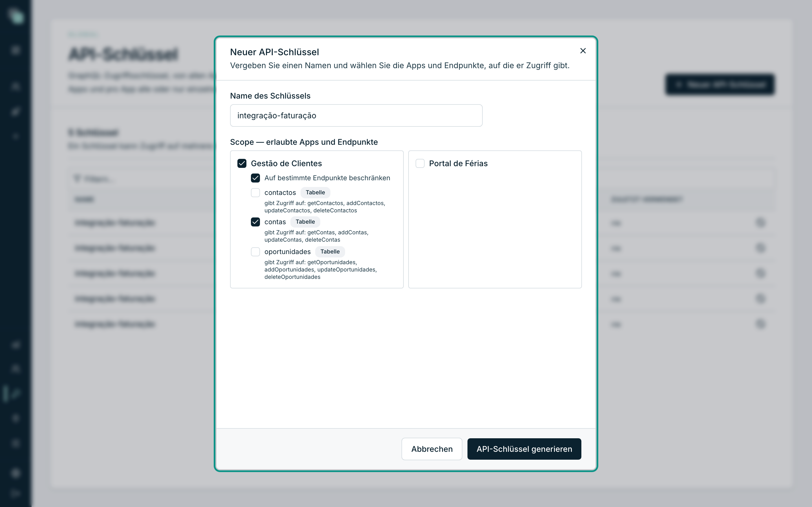Uncheck the contas endpoint checkbox
812x507 pixels.
point(255,222)
